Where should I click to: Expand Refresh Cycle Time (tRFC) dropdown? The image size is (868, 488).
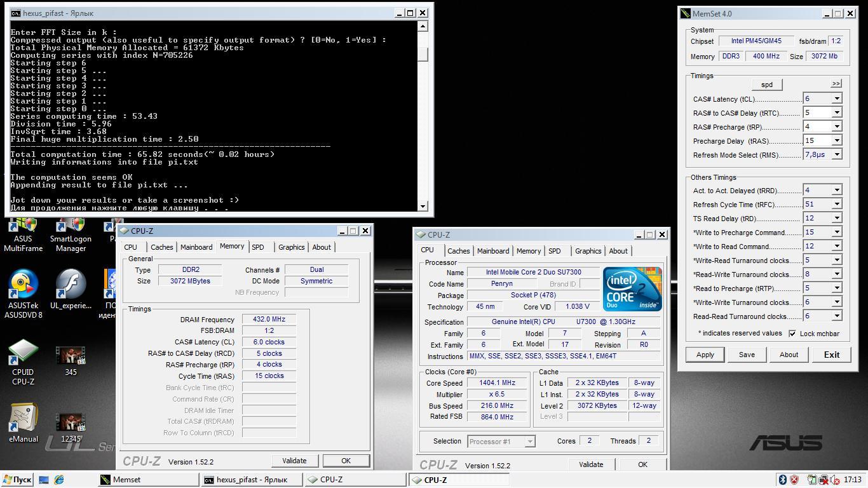pyautogui.click(x=837, y=205)
